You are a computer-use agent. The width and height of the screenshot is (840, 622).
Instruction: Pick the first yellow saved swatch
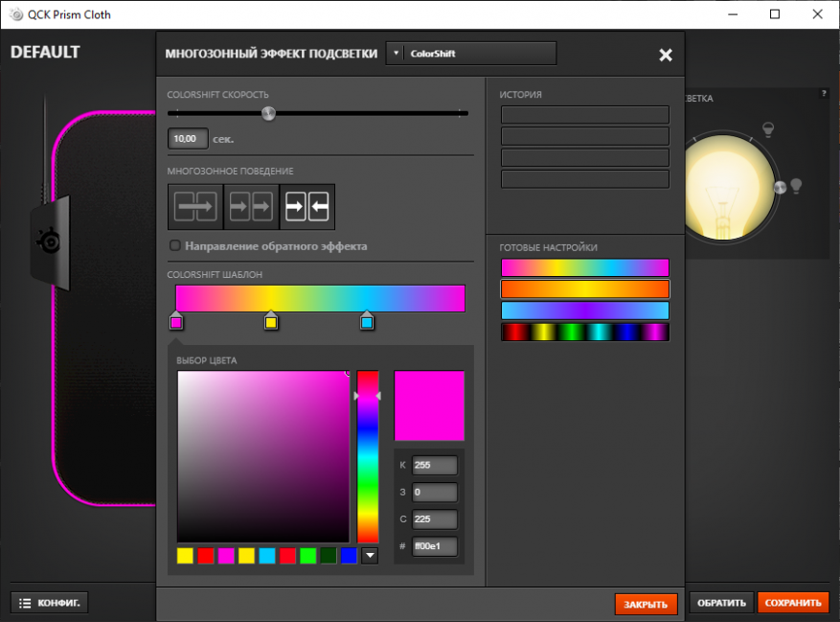coord(185,556)
